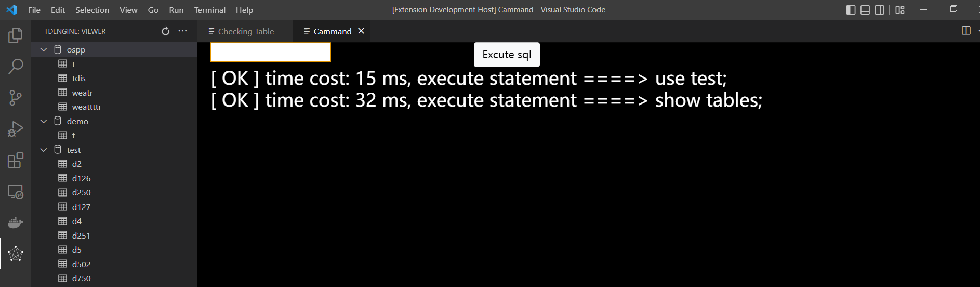Collapse the demo database node

point(44,121)
